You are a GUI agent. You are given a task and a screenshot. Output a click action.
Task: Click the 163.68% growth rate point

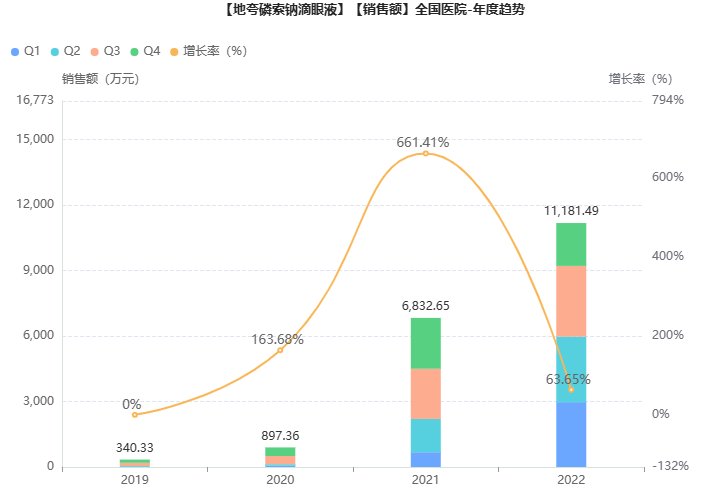280,350
